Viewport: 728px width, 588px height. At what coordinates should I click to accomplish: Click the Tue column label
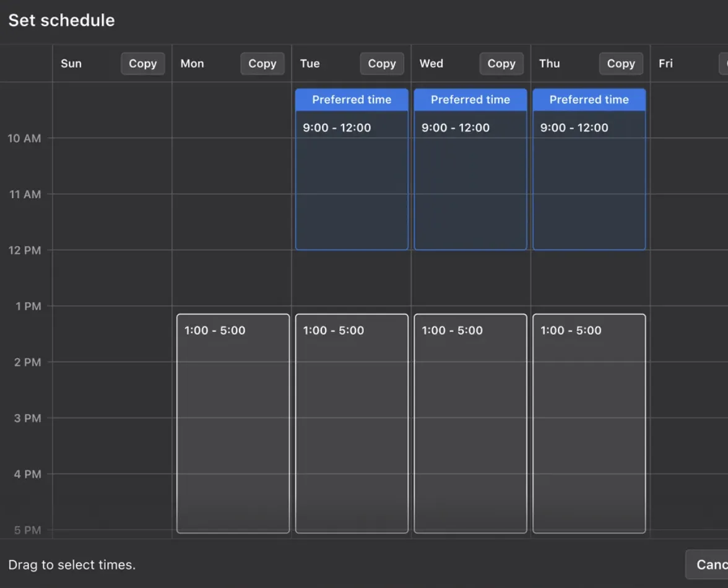pos(310,64)
